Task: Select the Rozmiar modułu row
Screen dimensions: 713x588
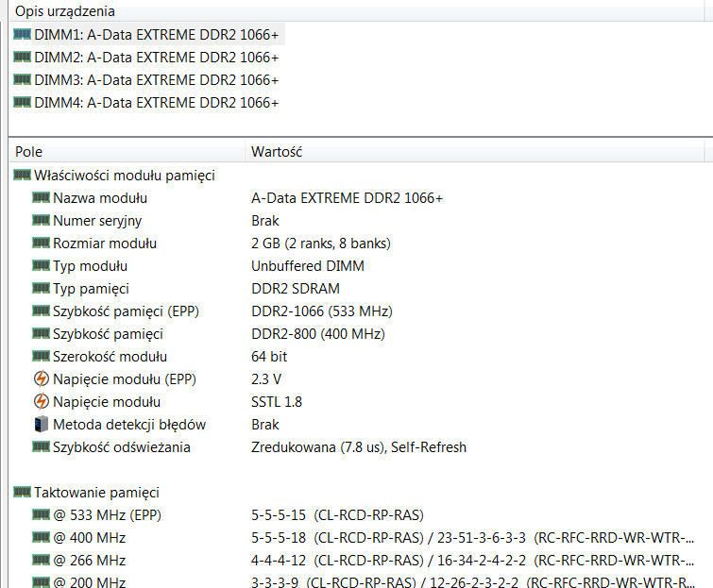Action: click(x=104, y=244)
